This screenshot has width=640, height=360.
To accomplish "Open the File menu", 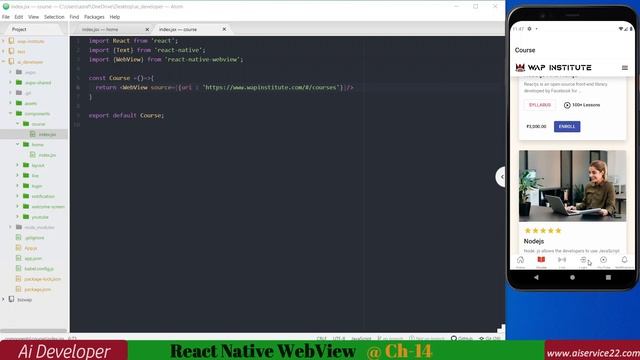I will coord(6,17).
